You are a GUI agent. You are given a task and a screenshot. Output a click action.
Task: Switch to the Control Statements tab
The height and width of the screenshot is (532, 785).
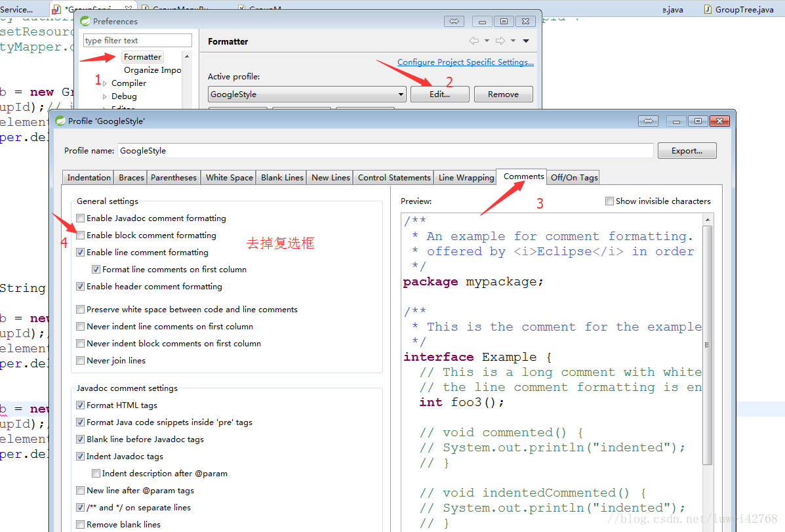pos(394,177)
